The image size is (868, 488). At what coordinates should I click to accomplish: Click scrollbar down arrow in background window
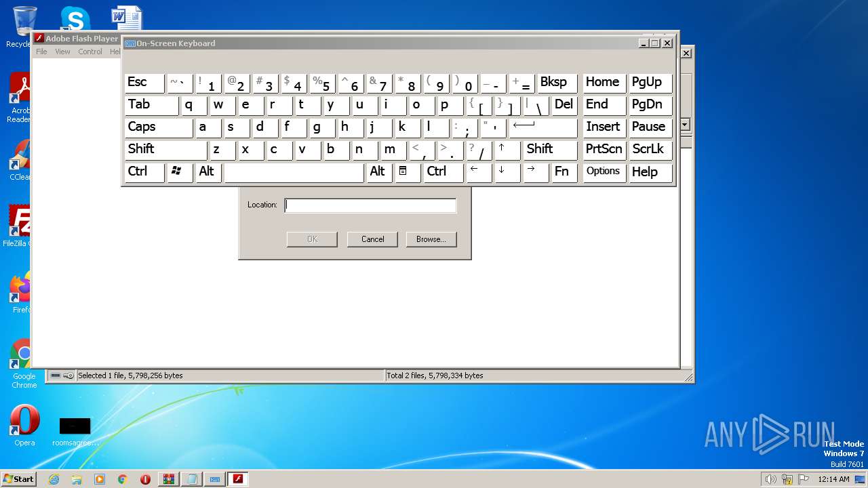[685, 125]
